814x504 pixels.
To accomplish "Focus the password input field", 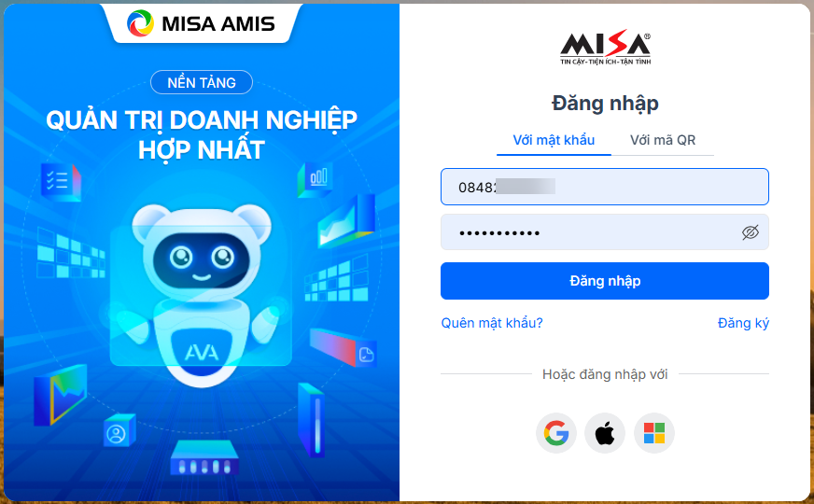I will (605, 232).
